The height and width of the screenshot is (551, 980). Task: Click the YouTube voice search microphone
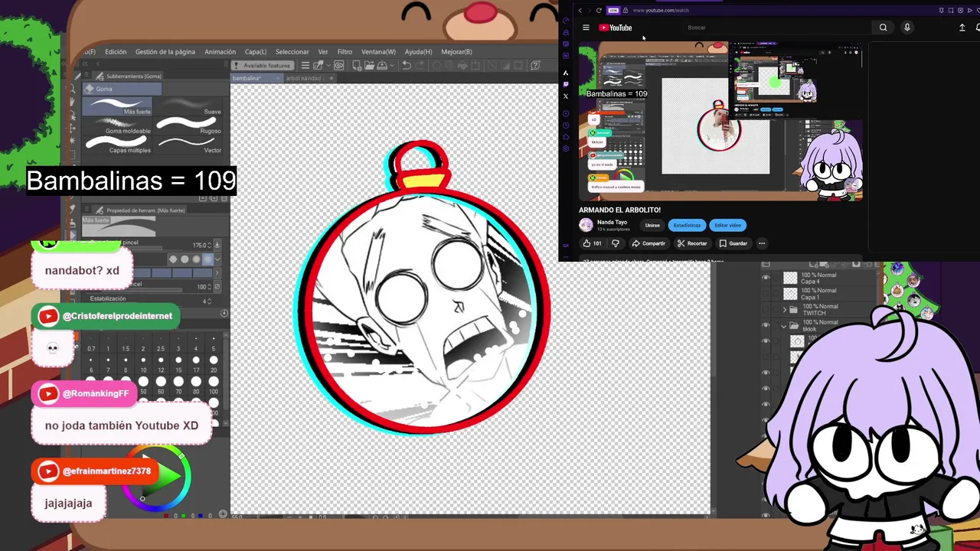click(907, 28)
